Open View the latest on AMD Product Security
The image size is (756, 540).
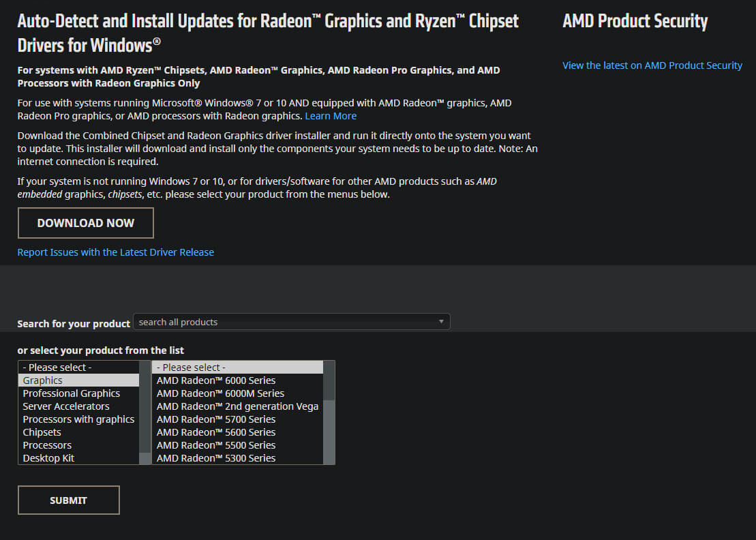click(x=652, y=65)
